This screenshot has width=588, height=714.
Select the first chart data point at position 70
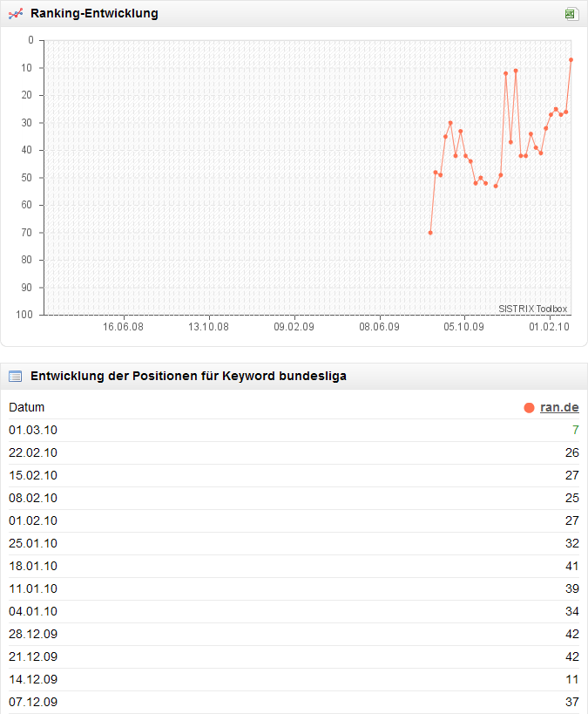click(430, 233)
